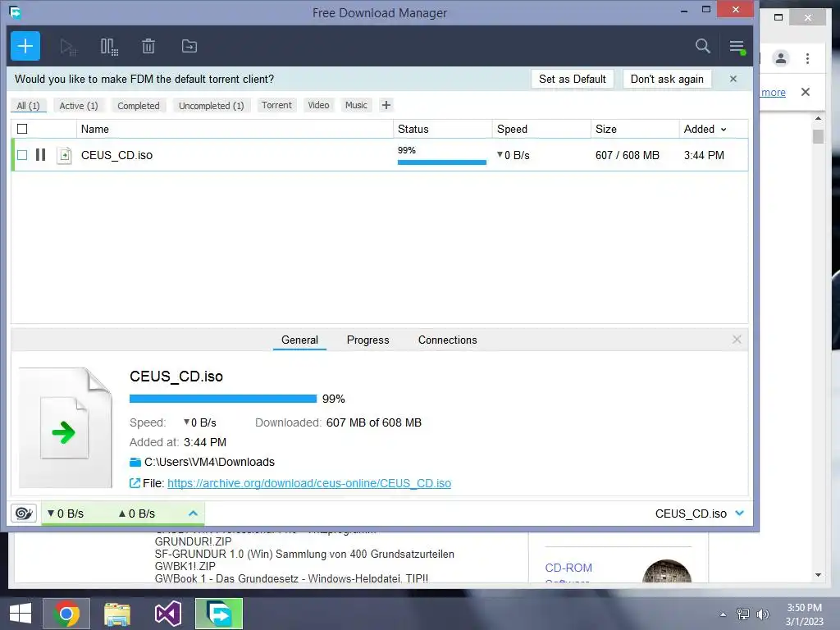The height and width of the screenshot is (630, 840).
Task: Change sort order on Added column arrow
Action: click(x=724, y=130)
